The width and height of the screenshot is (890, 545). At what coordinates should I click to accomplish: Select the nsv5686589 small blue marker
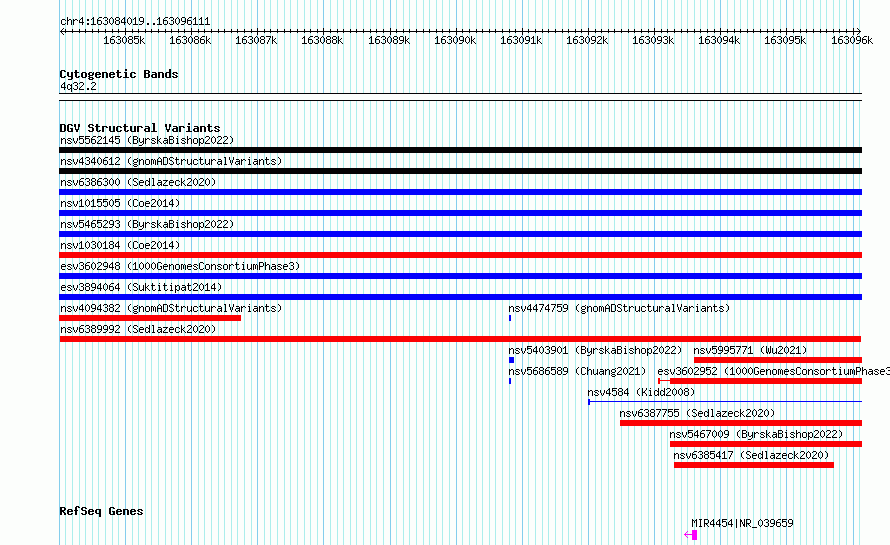[510, 381]
